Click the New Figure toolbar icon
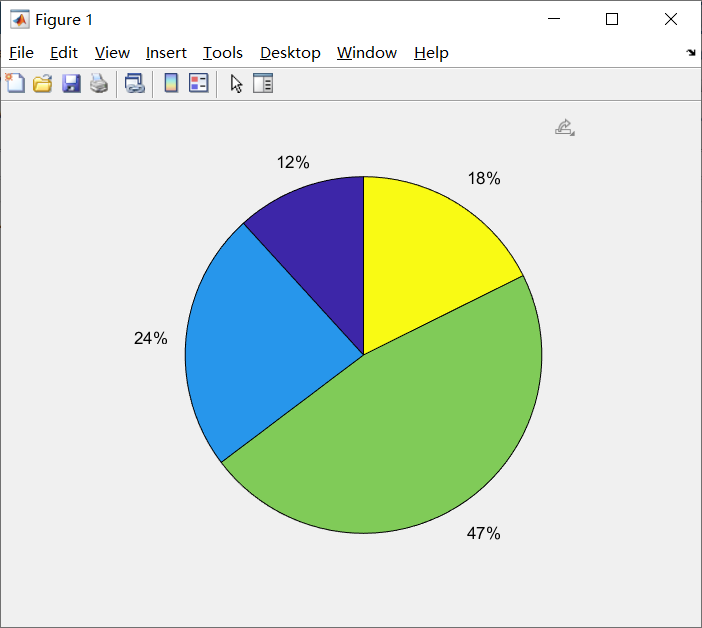 [15, 83]
